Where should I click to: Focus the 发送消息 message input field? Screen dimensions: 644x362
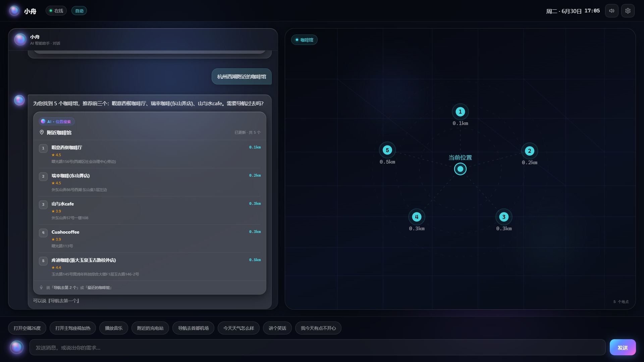coord(317,347)
